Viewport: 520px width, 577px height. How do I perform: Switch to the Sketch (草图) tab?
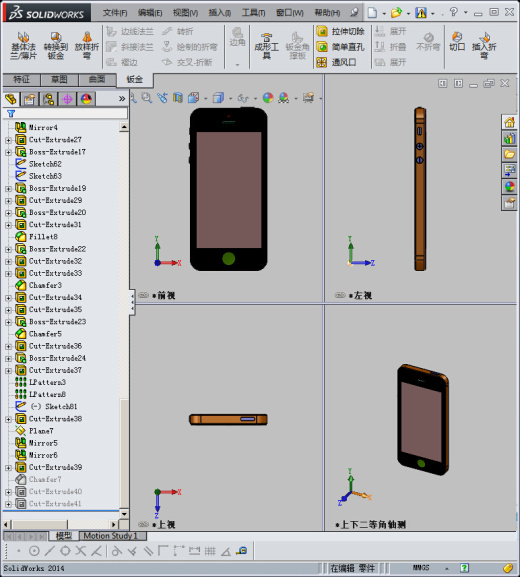pyautogui.click(x=59, y=79)
